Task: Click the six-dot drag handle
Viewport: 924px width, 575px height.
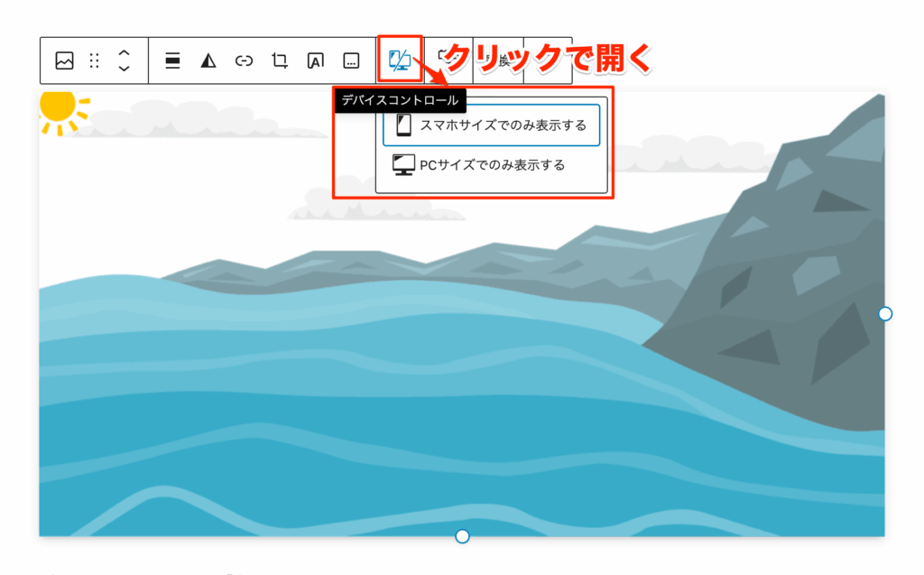Action: click(x=94, y=60)
